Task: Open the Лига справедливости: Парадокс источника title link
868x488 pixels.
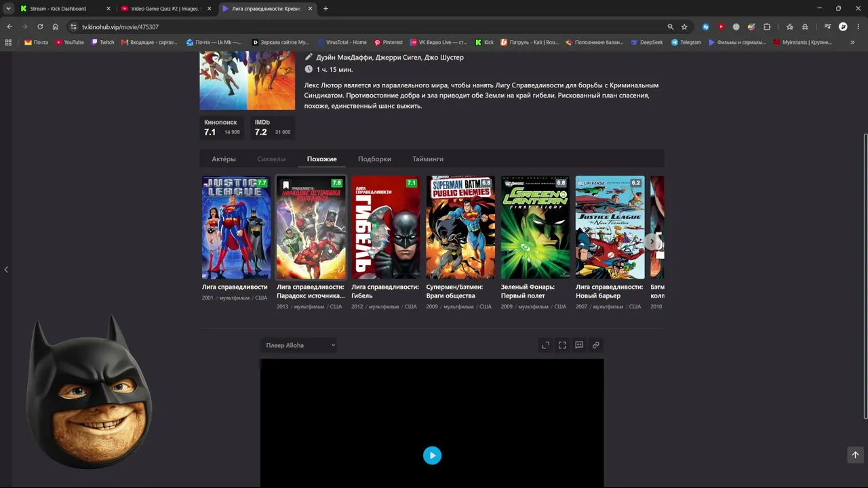Action: point(311,291)
